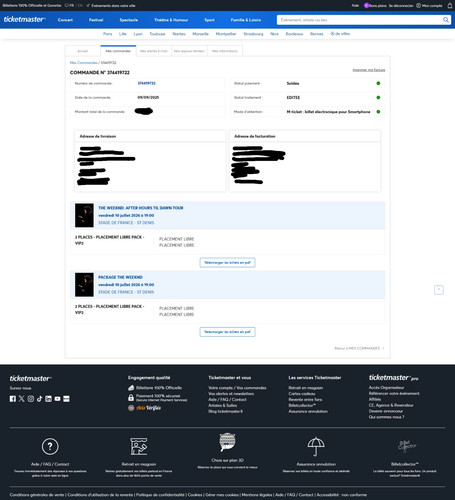The image size is (455, 500).
Task: Open Conditions générales de vente link
Action: [x=37, y=495]
